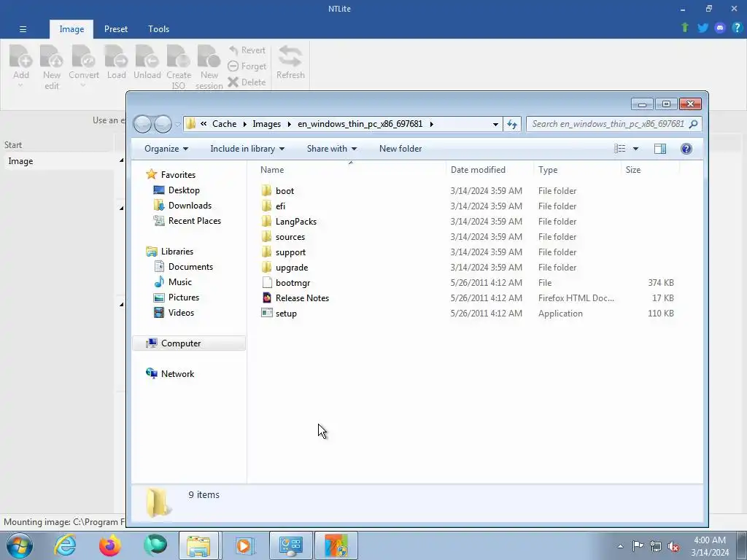Click Cache in the address breadcrumb

224,124
